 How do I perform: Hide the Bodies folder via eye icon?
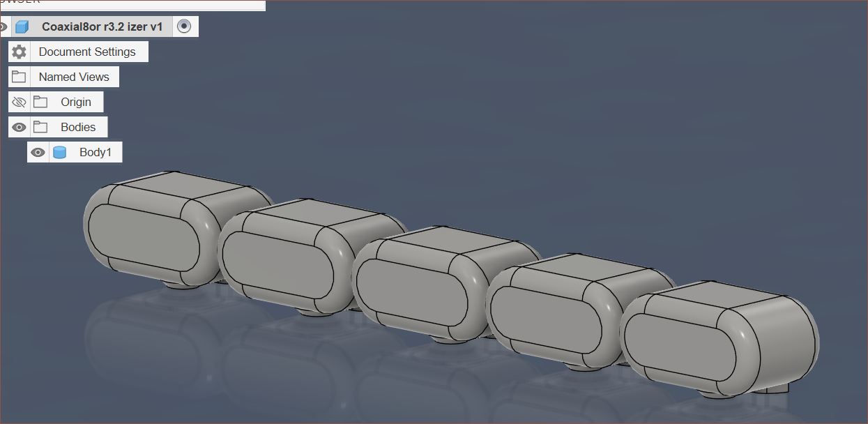tap(20, 127)
